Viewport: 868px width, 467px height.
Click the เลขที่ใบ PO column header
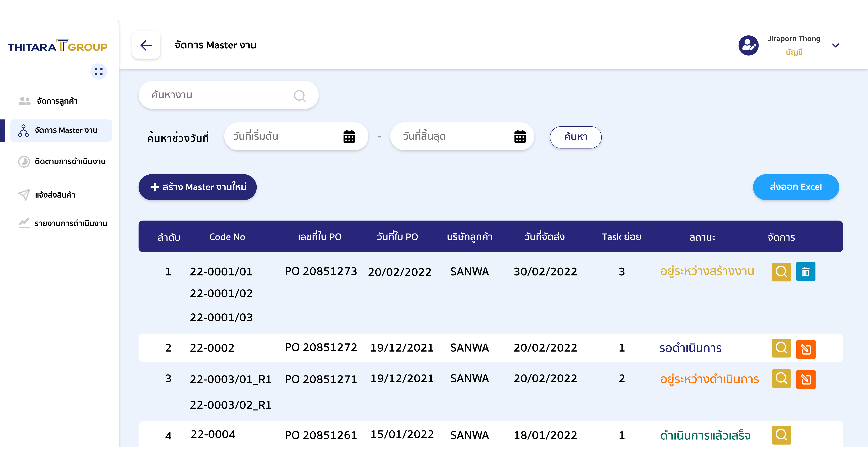tap(319, 236)
